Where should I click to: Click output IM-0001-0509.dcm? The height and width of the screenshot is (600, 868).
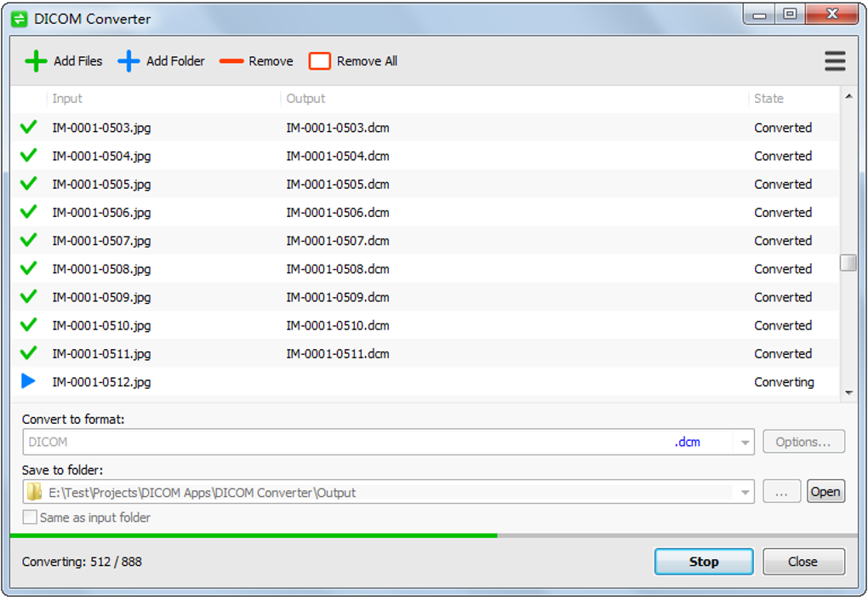coord(338,297)
